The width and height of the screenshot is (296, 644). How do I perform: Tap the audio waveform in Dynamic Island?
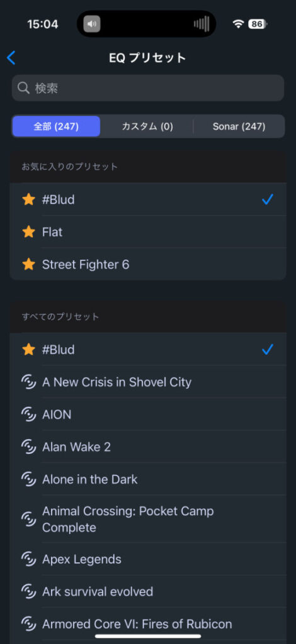coord(202,24)
